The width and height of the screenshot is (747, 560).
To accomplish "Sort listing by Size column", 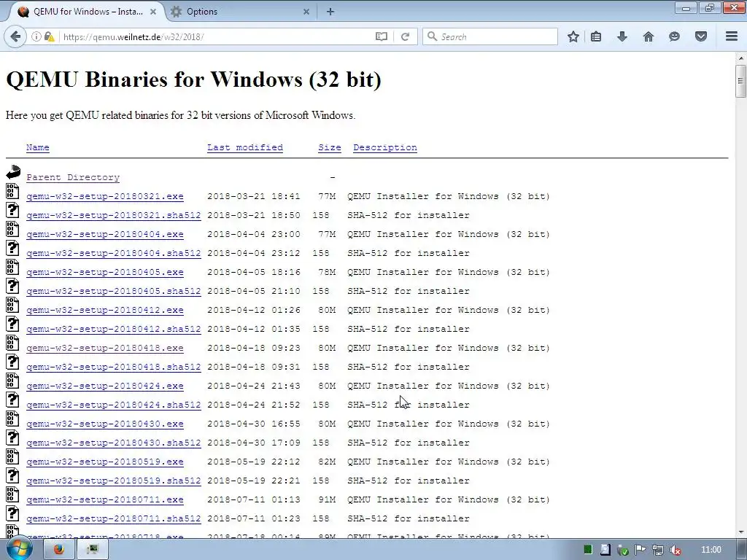I will click(330, 147).
